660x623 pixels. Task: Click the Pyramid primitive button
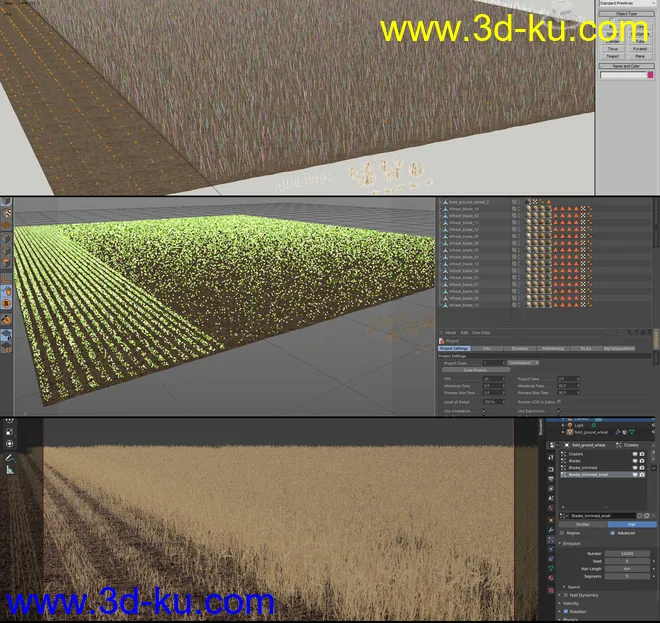point(640,48)
